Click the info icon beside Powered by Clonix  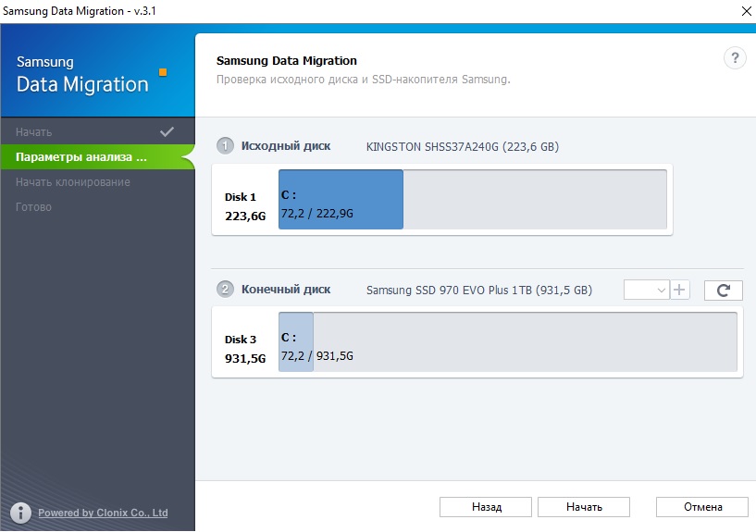tap(20, 513)
